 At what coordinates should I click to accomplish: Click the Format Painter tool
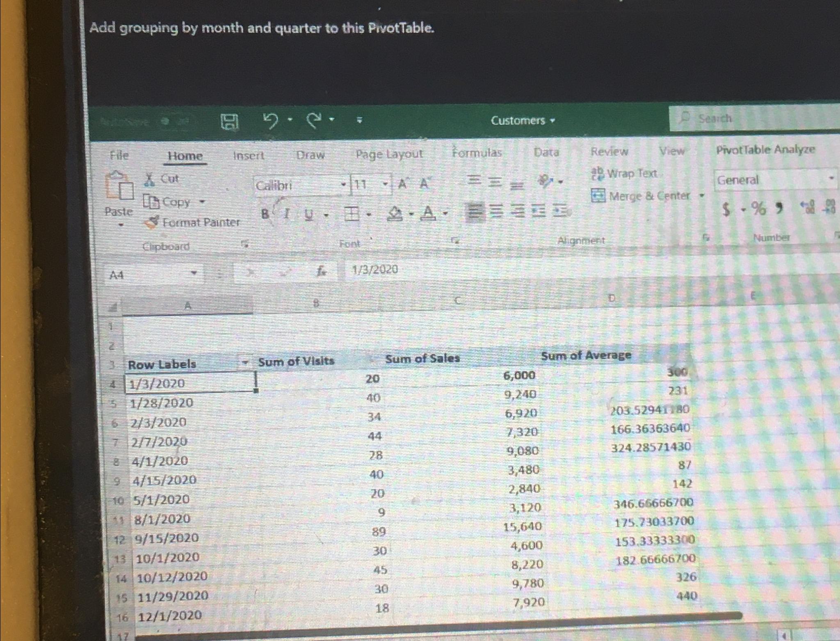tap(192, 222)
